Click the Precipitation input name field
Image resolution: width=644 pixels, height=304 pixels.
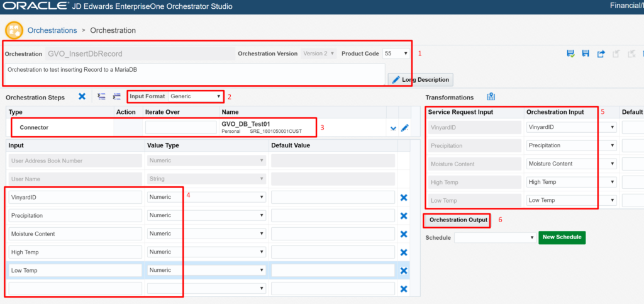click(75, 215)
